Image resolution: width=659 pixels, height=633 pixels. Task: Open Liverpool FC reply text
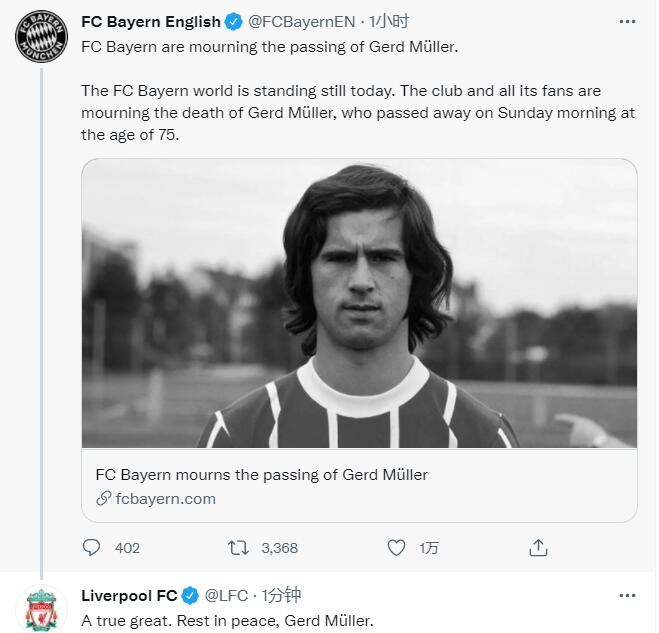click(x=227, y=621)
